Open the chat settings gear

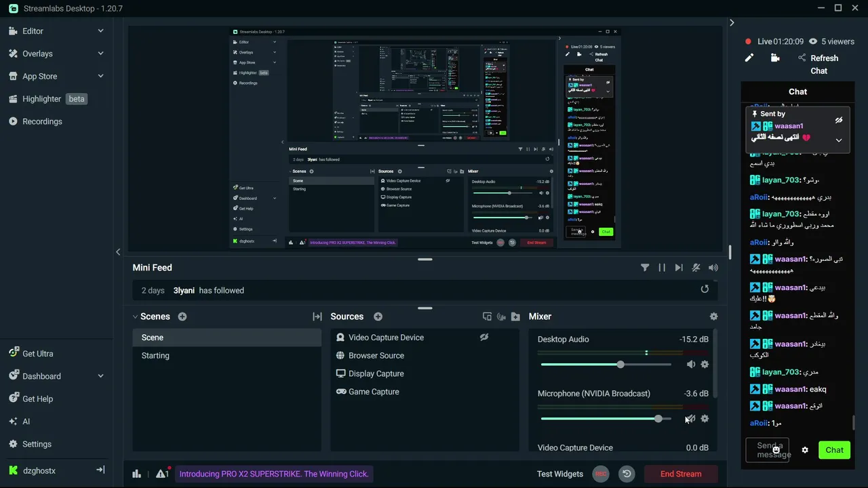805,450
